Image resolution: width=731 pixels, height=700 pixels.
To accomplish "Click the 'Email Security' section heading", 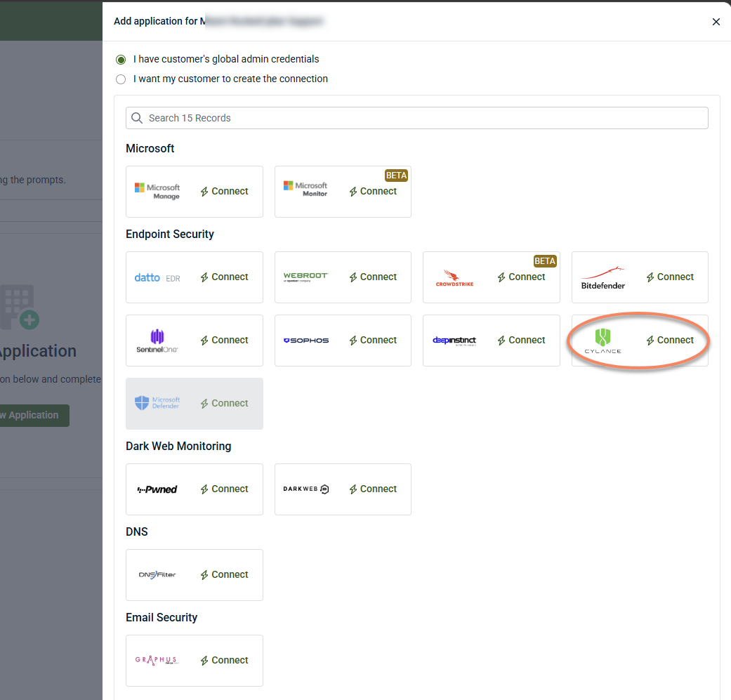I will [x=162, y=618].
